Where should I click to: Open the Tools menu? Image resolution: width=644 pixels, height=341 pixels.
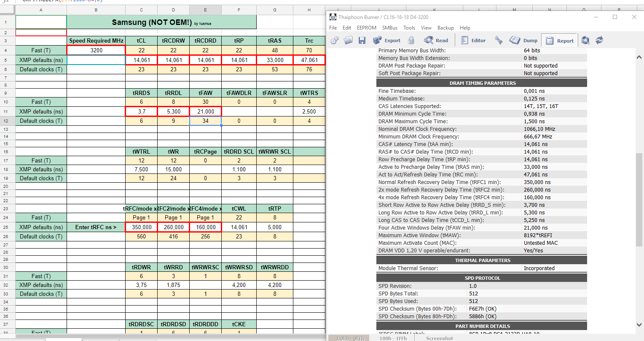point(409,28)
